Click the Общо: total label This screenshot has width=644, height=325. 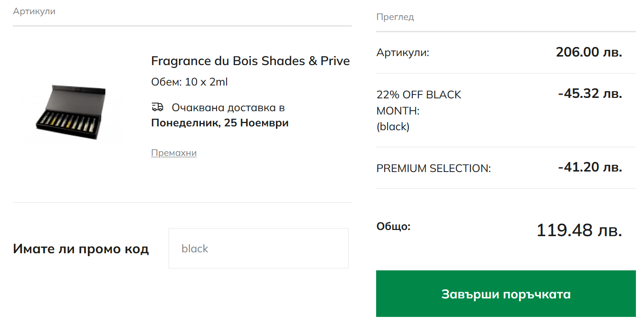point(393,227)
